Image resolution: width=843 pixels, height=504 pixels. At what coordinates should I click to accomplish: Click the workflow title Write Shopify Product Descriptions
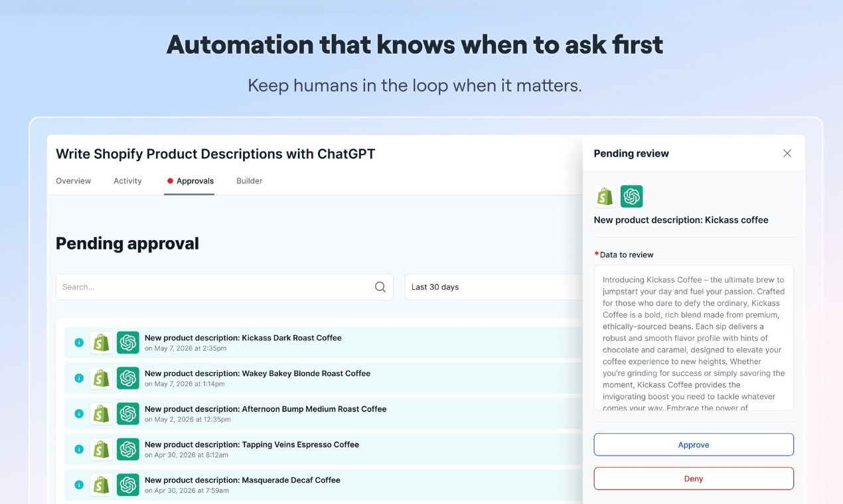tap(216, 154)
